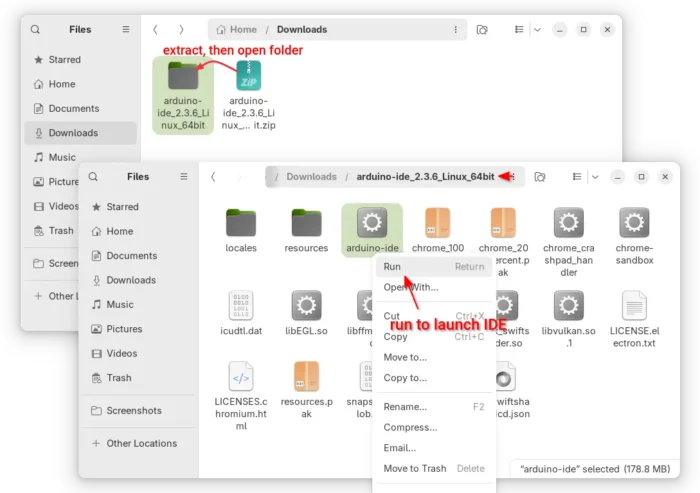Image resolution: width=700 pixels, height=493 pixels.
Task: Open Documents in the front window sidebar
Action: pos(138,256)
